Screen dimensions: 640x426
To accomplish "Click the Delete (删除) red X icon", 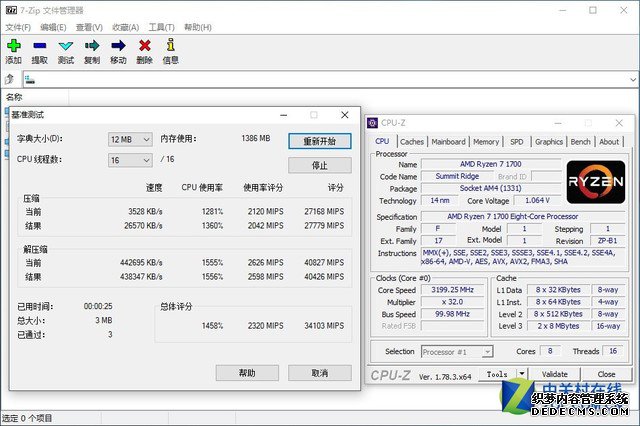I will (144, 46).
